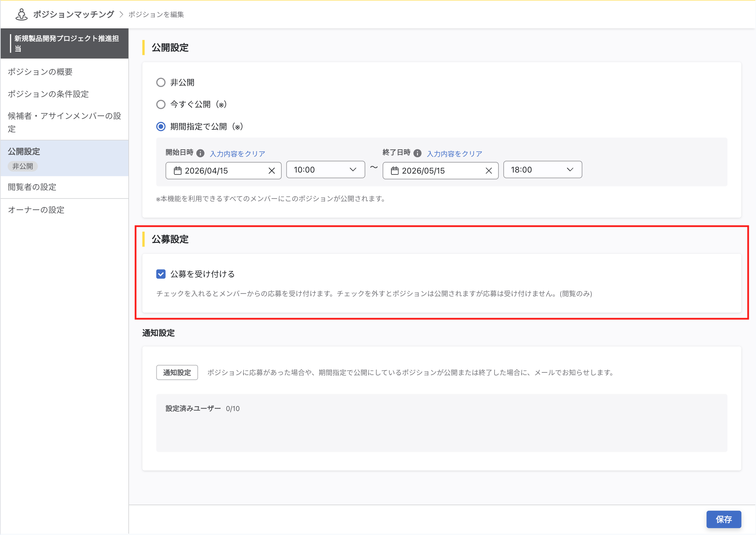Click the info icon next to 開始日時
The height and width of the screenshot is (535, 756).
click(201, 153)
